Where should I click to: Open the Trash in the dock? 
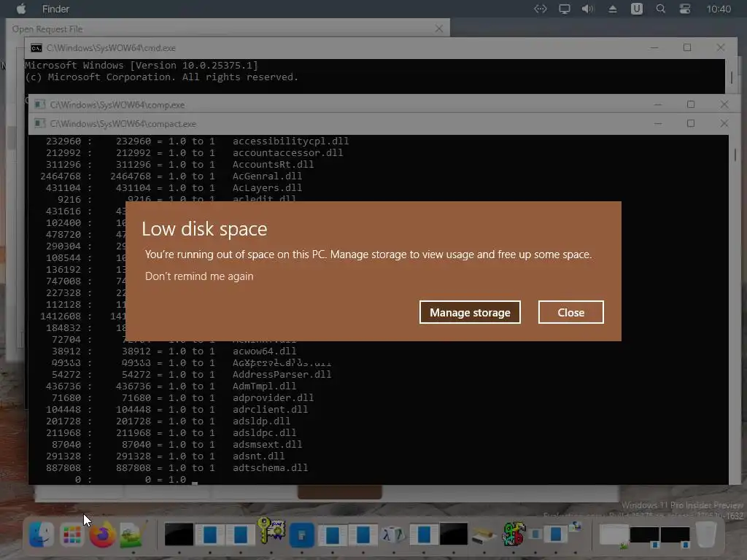(x=706, y=534)
